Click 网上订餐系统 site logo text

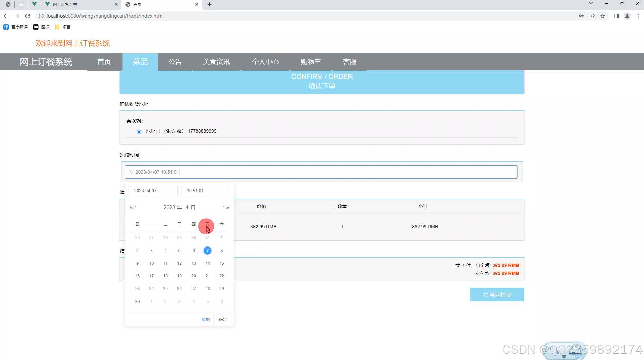[x=46, y=62]
